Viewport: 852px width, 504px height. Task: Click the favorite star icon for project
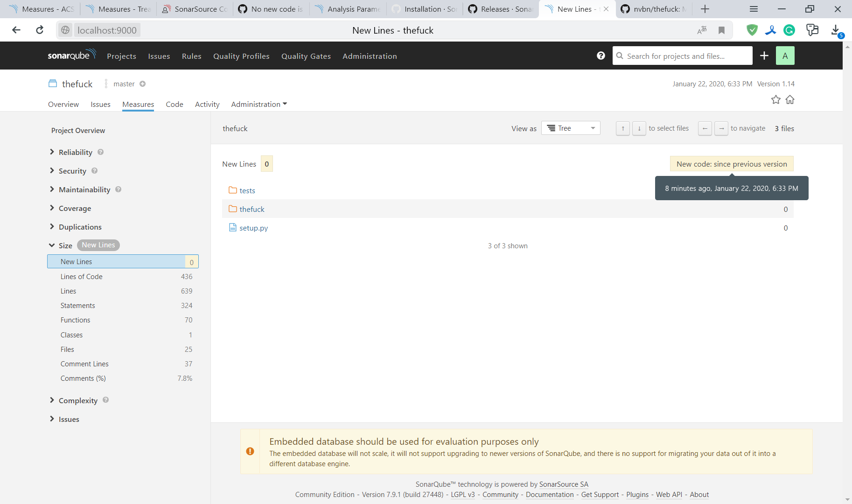pos(775,99)
